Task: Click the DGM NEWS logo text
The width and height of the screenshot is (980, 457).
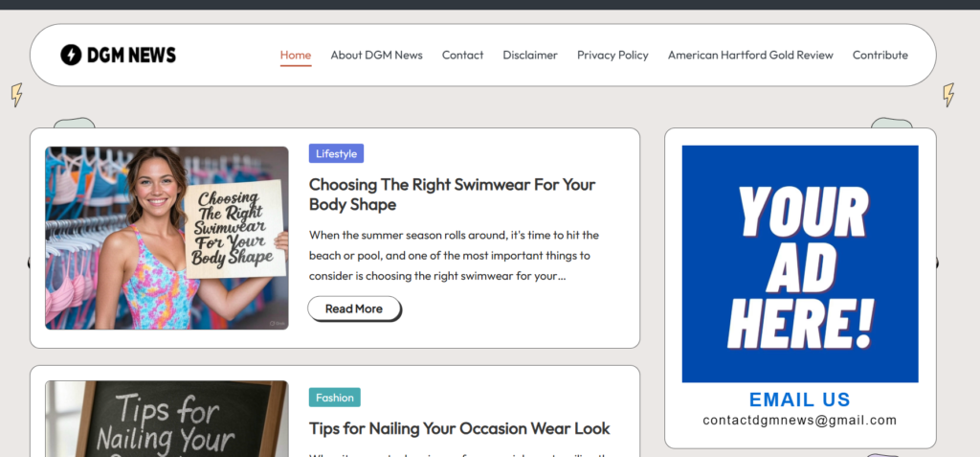Action: pos(131,56)
